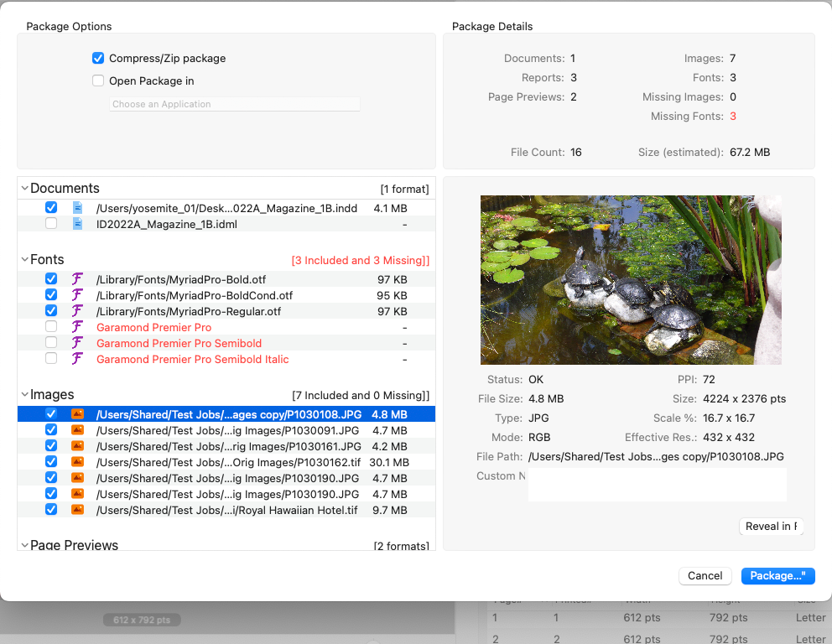Click the Cancel button
The image size is (832, 644).
tap(705, 575)
